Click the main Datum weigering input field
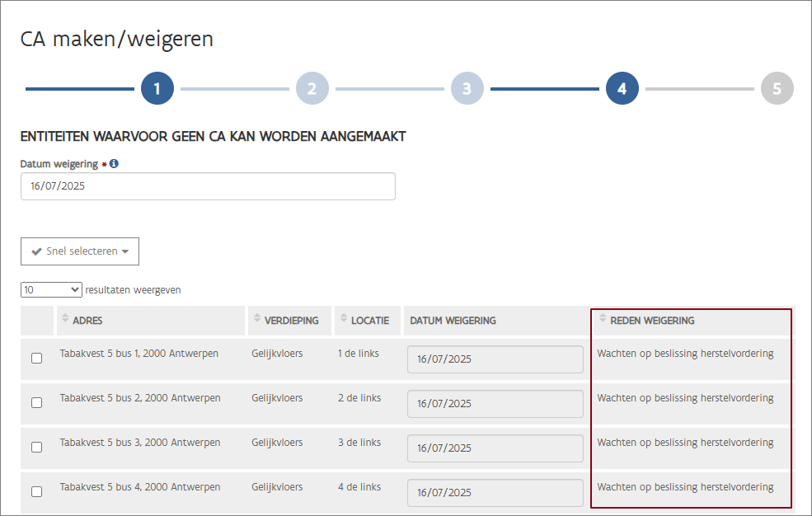Image resolution: width=812 pixels, height=516 pixels. tap(208, 186)
